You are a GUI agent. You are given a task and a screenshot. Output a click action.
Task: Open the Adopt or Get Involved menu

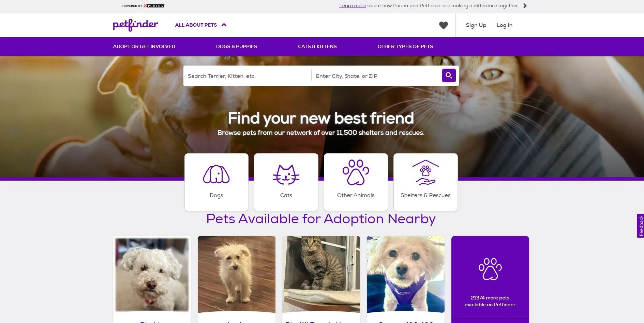pos(144,46)
